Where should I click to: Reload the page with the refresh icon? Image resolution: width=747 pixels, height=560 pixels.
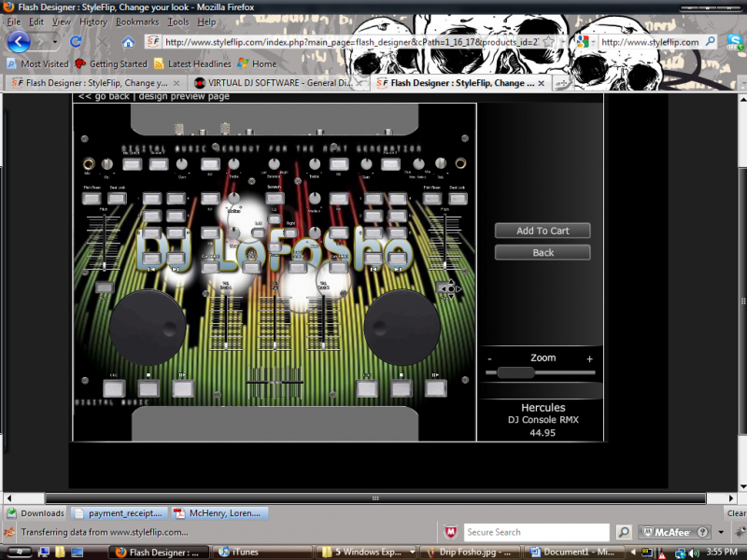(76, 42)
